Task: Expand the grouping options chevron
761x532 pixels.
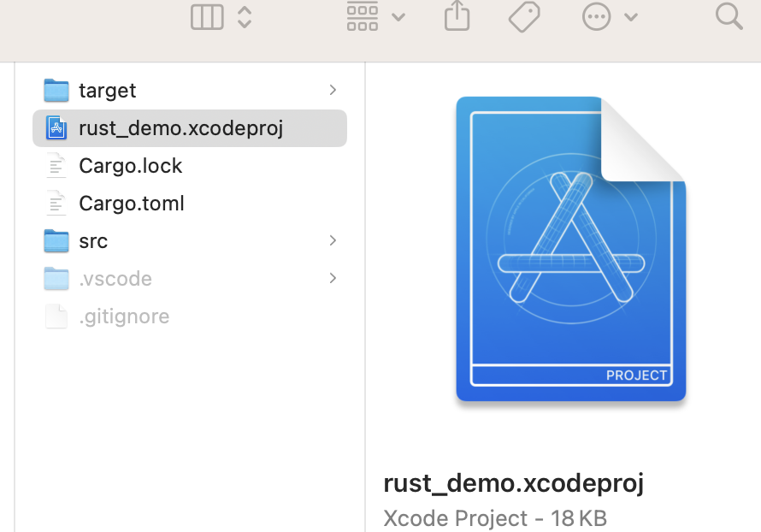Action: [x=398, y=17]
